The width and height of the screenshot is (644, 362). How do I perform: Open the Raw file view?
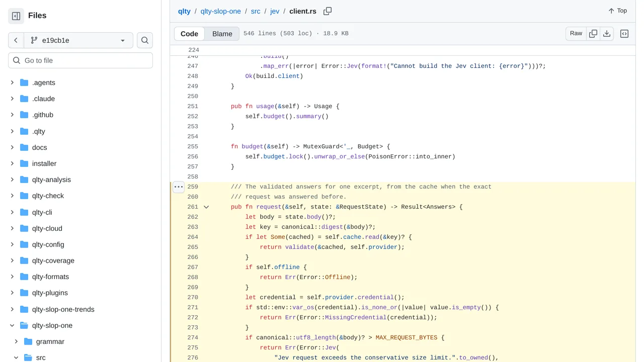pyautogui.click(x=576, y=34)
